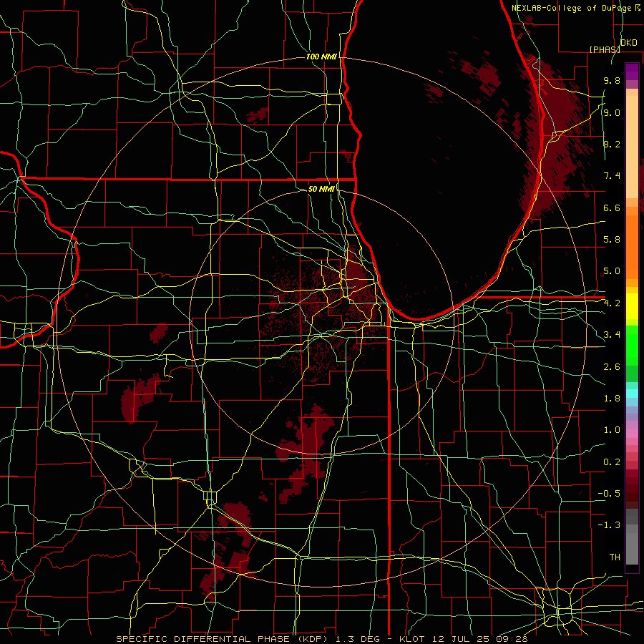Pick the cyan band of the color scale
The width and height of the screenshot is (644, 644).
click(x=632, y=394)
